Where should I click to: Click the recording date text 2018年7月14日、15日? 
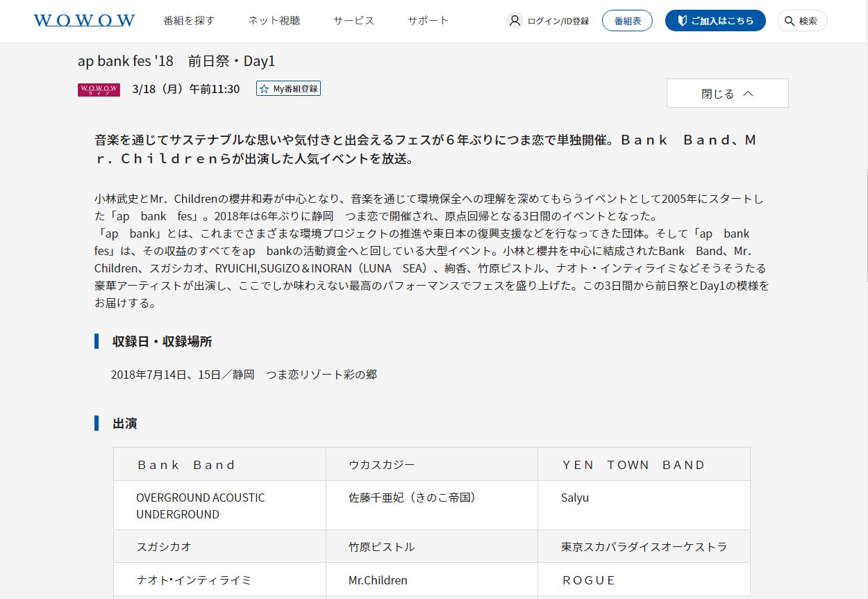pos(165,375)
